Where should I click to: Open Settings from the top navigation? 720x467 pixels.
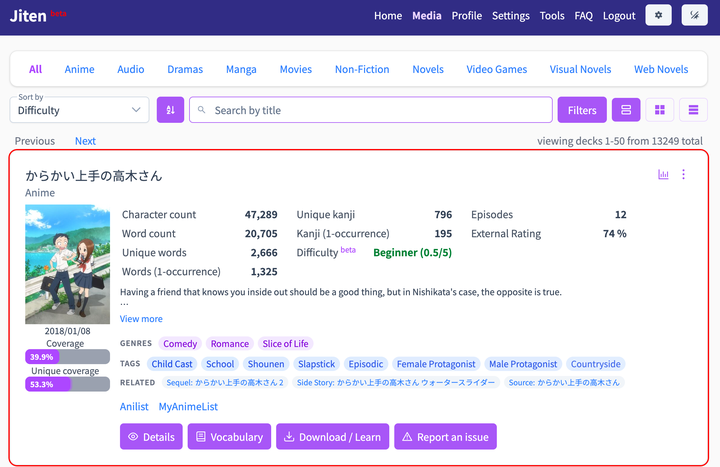tap(511, 16)
